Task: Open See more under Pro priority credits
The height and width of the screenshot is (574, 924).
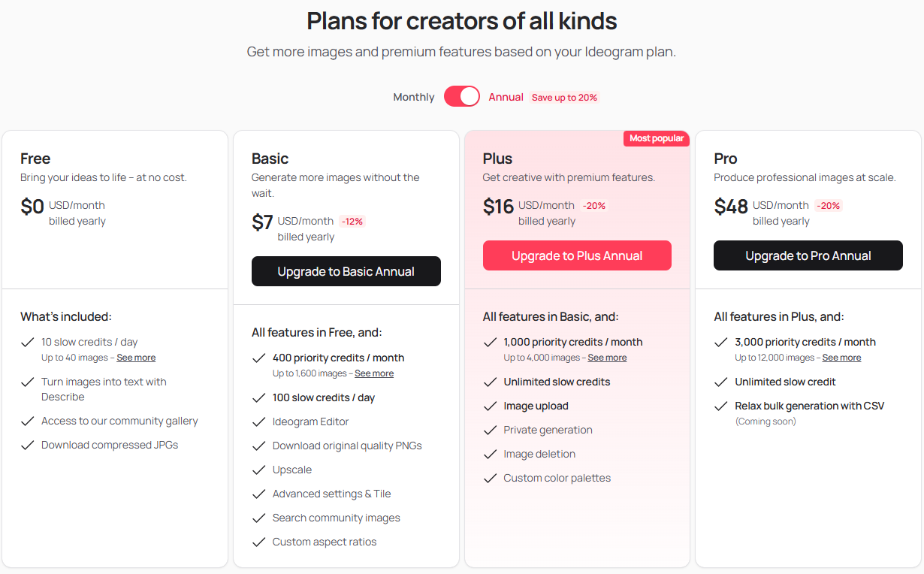Action: 841,358
